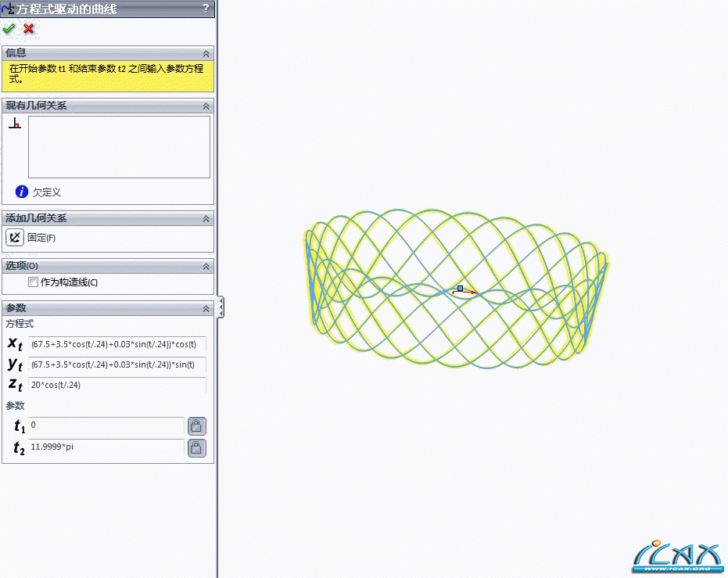
Task: Select the sketch origin point on curve
Action: point(460,289)
